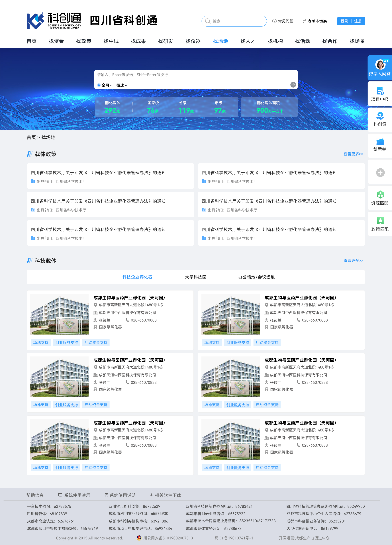Open the 找资金 navigation item

pyautogui.click(x=56, y=41)
